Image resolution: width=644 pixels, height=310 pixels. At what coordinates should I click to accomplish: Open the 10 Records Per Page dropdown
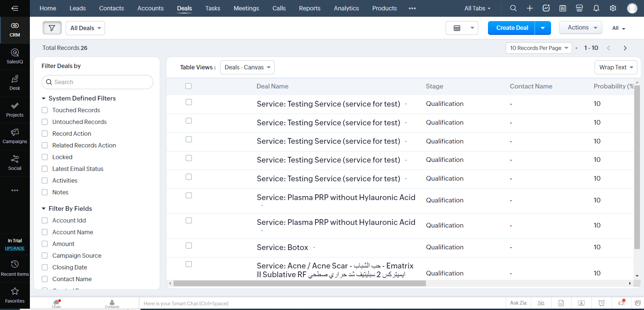tap(539, 48)
